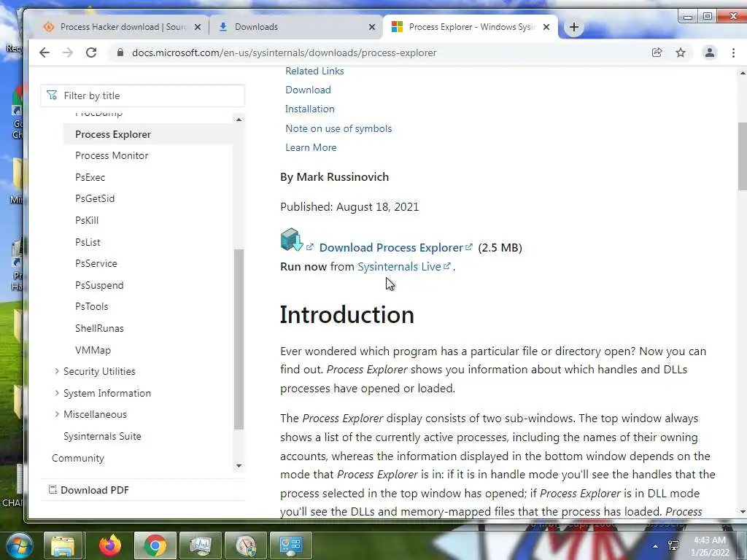Select the Process Explorer browser tab
This screenshot has height=560, width=747.
tap(472, 27)
